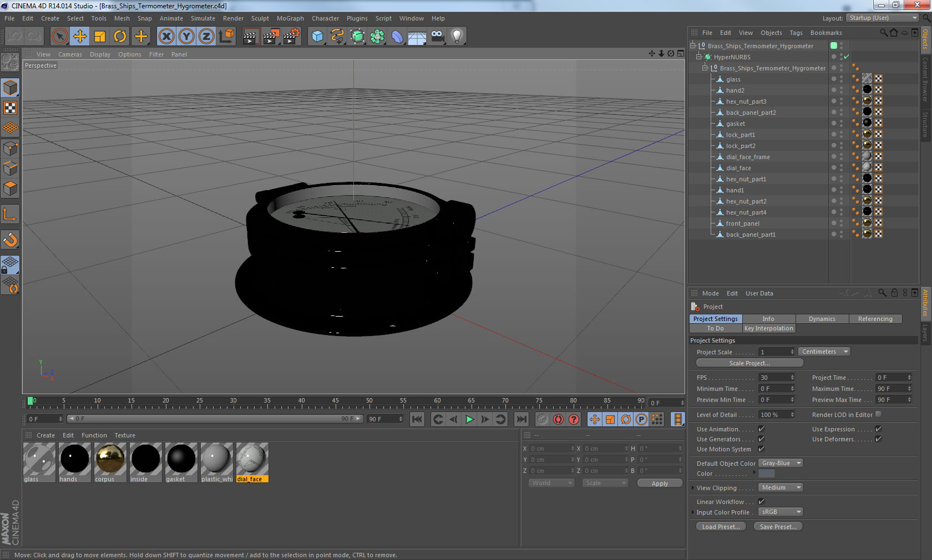This screenshot has height=560, width=932.
Task: Toggle HyperNURBS enabled green checkmark
Action: pos(847,57)
